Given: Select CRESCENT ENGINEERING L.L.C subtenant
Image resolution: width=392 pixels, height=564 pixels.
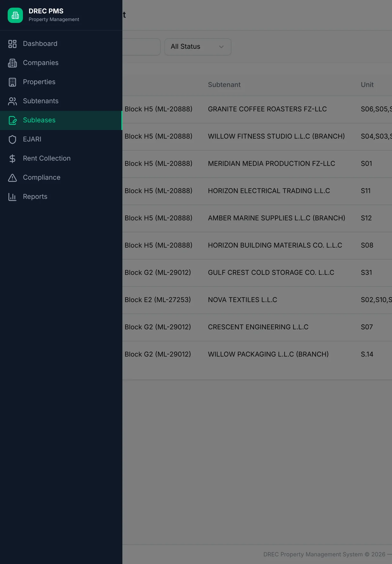Looking at the screenshot, I should tap(258, 327).
